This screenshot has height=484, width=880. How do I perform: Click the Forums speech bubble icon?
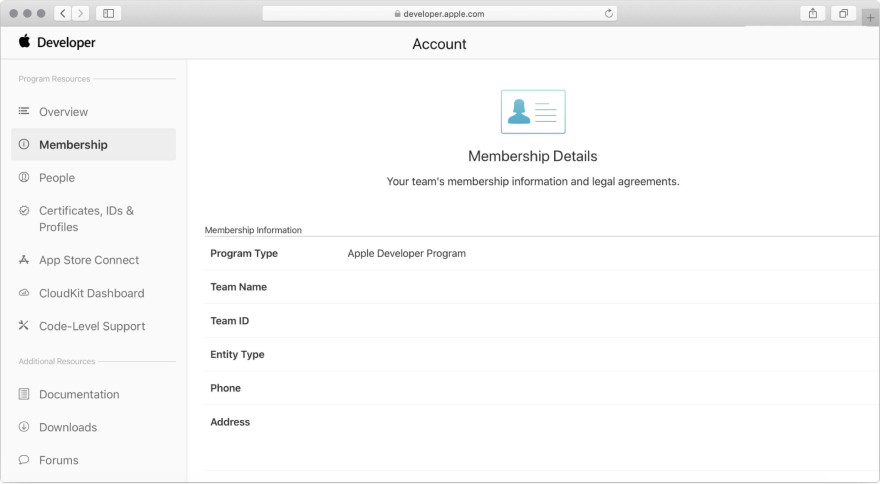[24, 460]
